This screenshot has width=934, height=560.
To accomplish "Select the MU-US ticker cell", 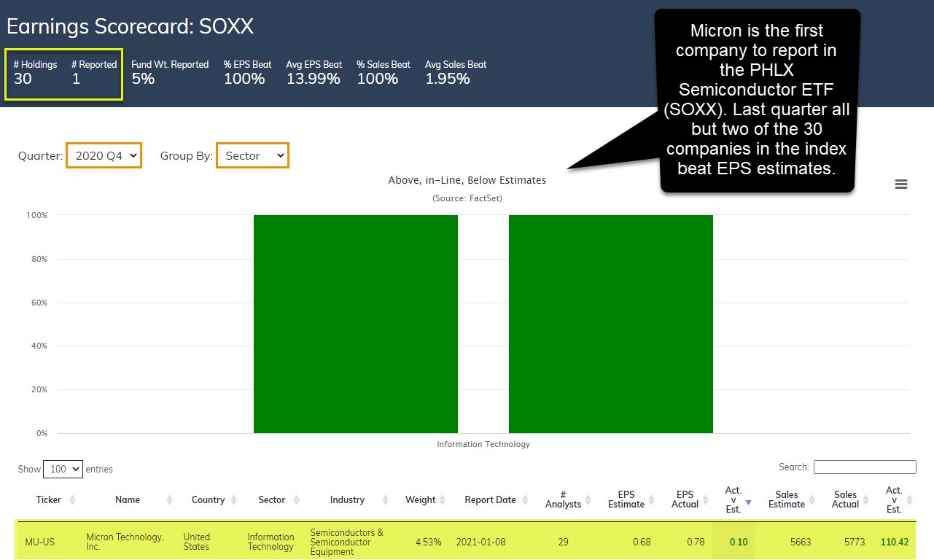I will (x=39, y=542).
